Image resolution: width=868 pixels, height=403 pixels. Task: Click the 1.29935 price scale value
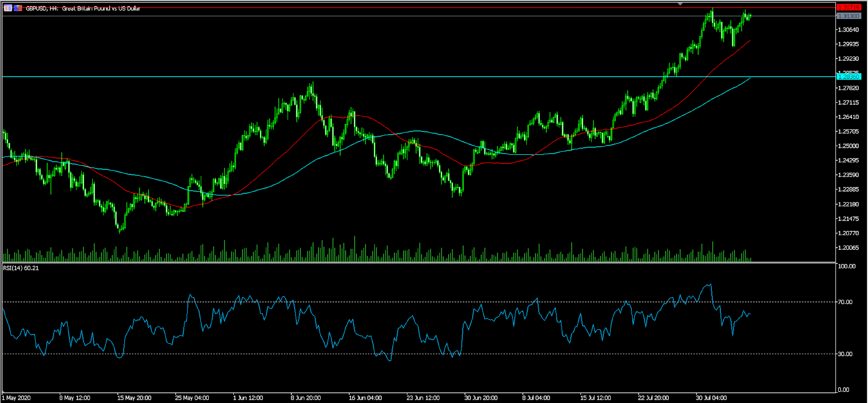pos(848,45)
